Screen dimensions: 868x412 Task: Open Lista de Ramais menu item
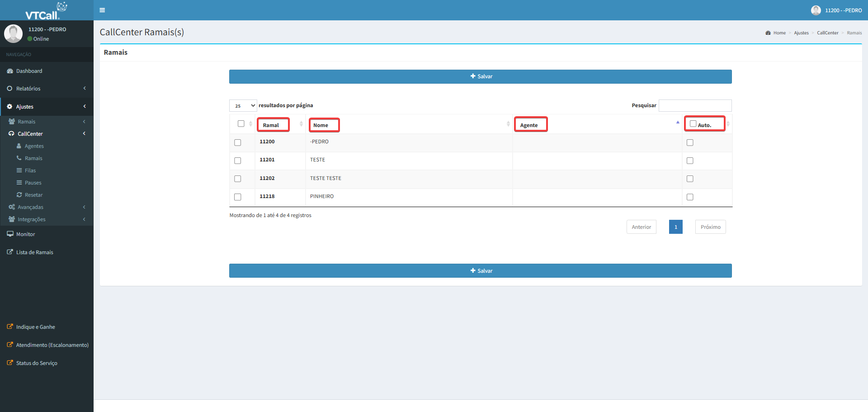pyautogui.click(x=34, y=252)
